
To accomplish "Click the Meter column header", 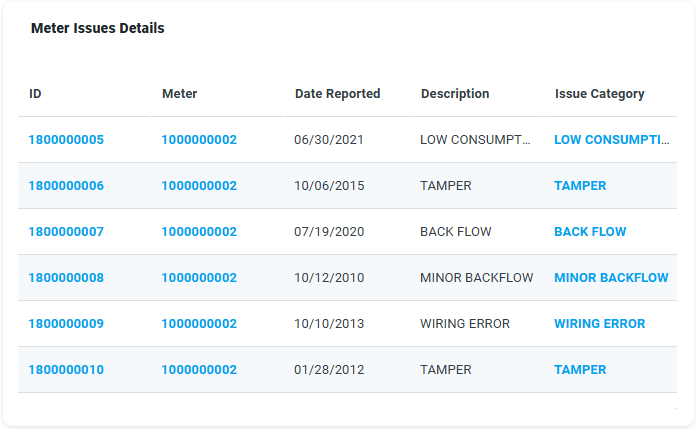I will (x=180, y=94).
